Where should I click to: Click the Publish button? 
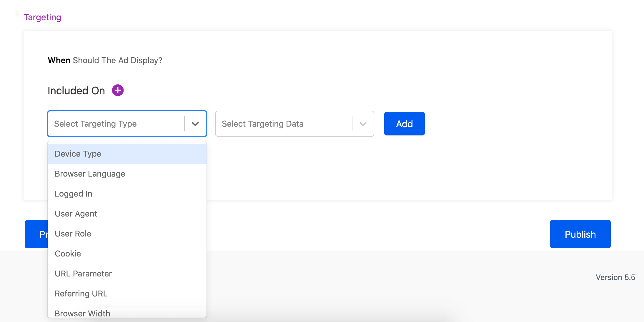click(580, 234)
